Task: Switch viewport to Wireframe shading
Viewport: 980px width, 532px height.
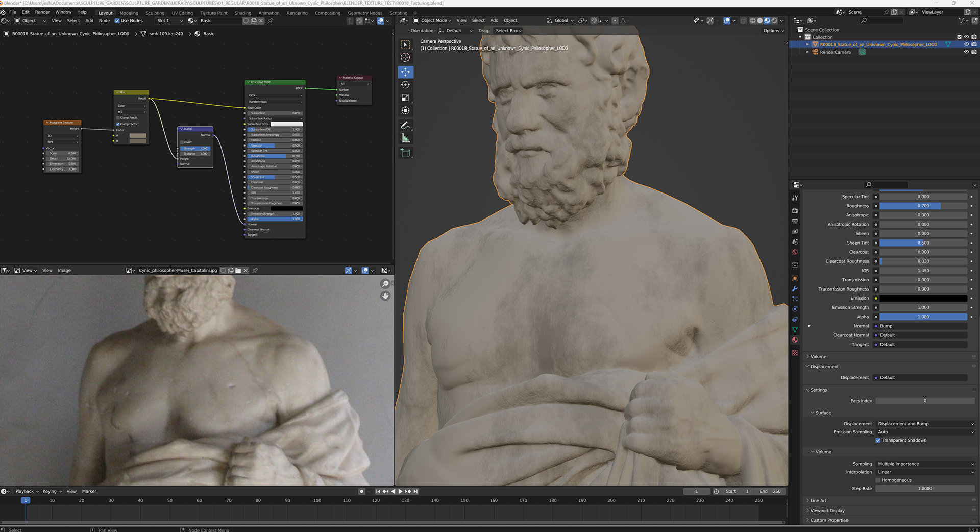Action: coord(752,21)
